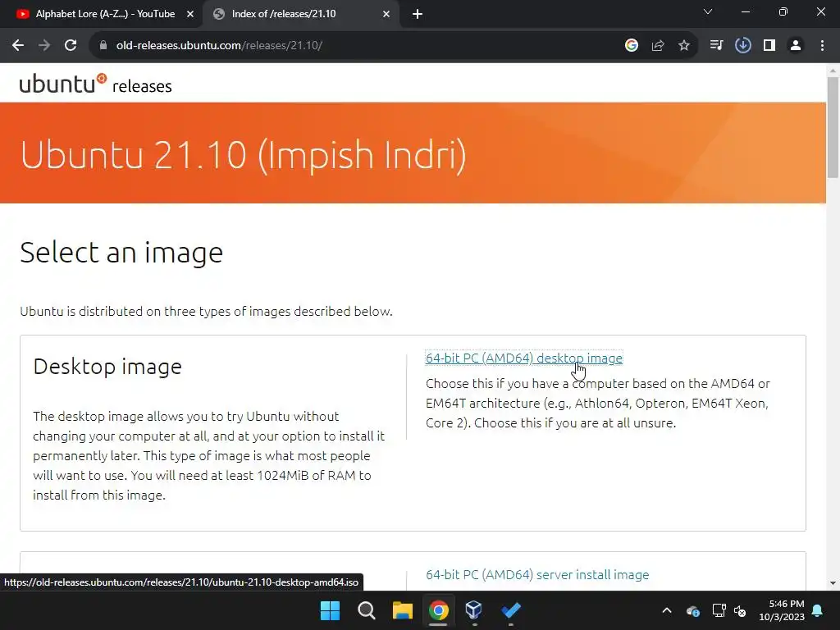The height and width of the screenshot is (630, 840).
Task: Show Chrome downloads
Action: coord(743,46)
